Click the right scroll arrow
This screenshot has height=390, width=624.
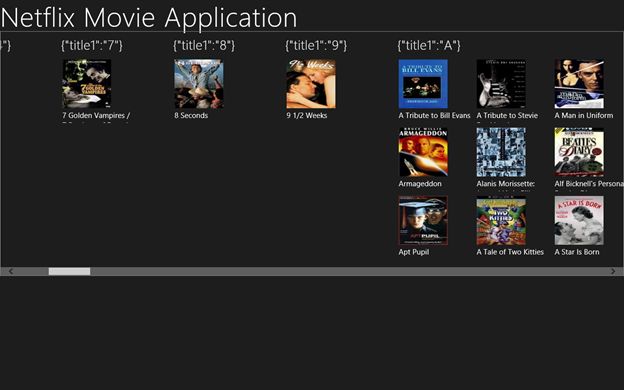(x=613, y=271)
